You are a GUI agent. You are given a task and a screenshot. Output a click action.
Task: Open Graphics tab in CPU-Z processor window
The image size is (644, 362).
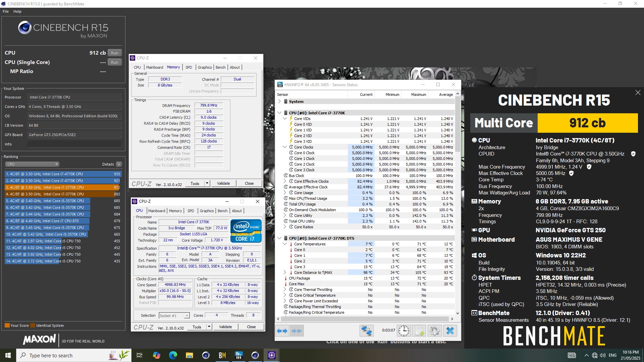tap(207, 211)
